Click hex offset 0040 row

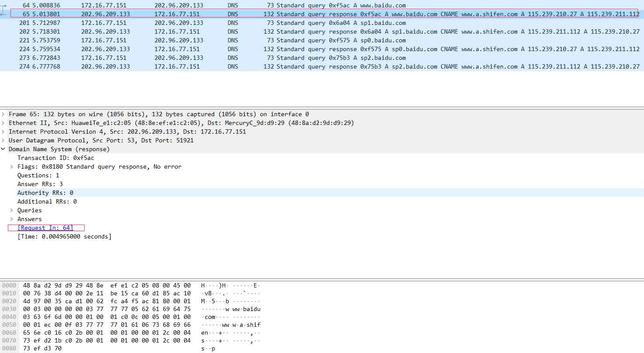131,317
